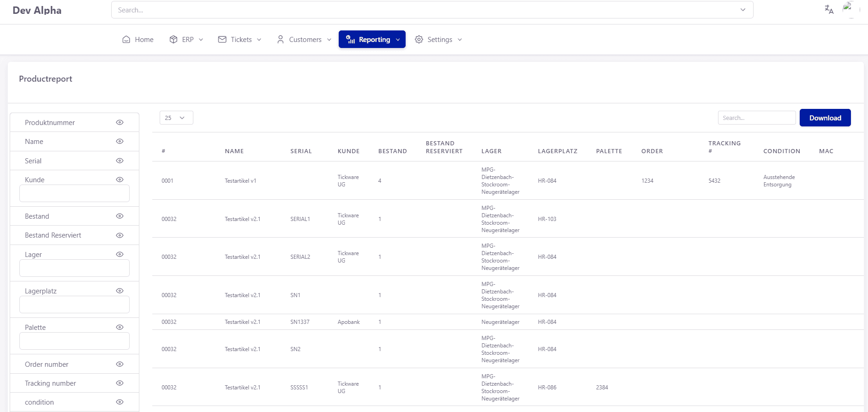Click the Palette filter input
This screenshot has height=412, width=868.
[x=74, y=341]
